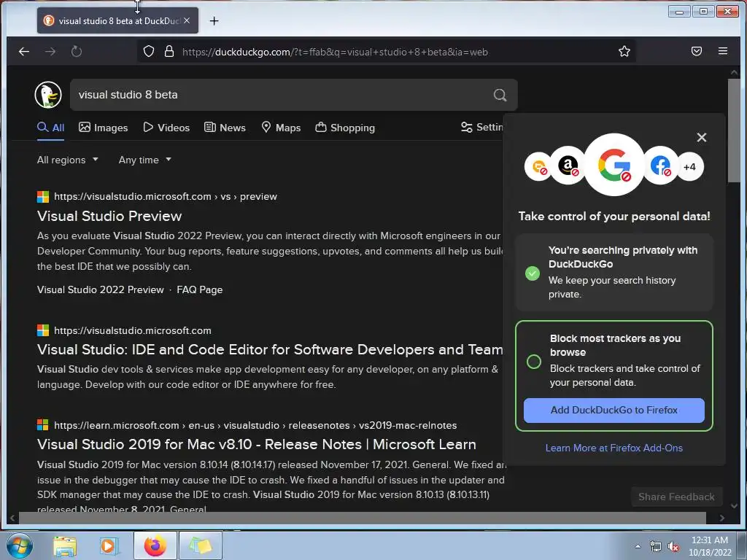Click the network tray icon
Image resolution: width=747 pixels, height=560 pixels.
tap(656, 547)
